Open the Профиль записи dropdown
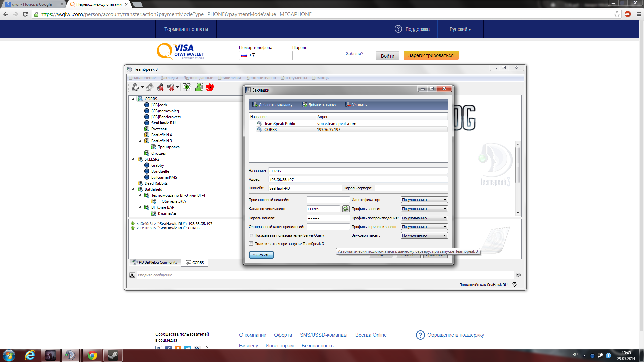644x362 pixels. coord(424,209)
